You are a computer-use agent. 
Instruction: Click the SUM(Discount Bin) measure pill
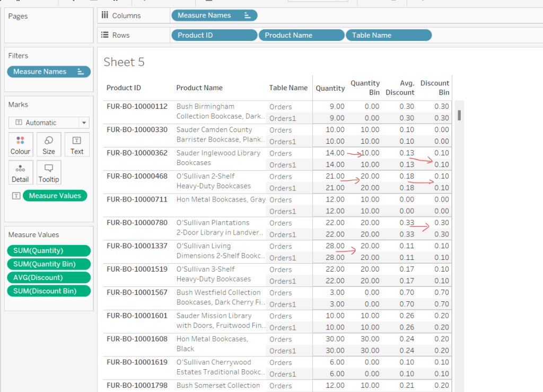[x=49, y=291]
